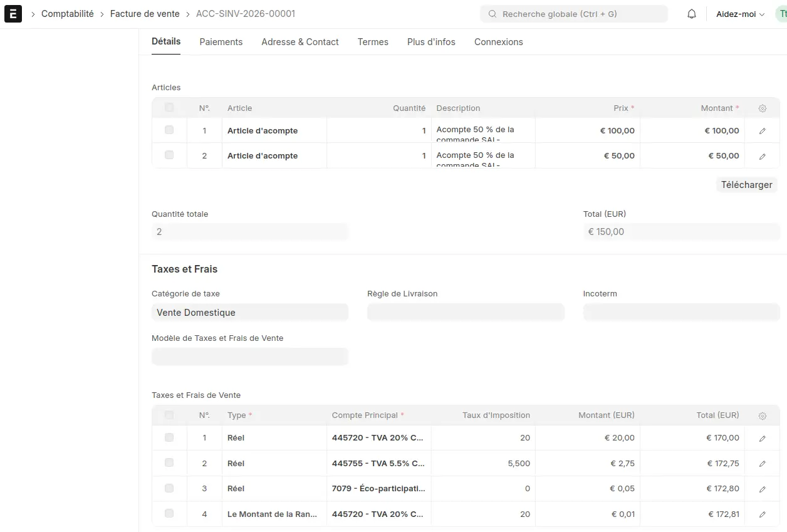
Task: Open Modèle de Taxes et Frais field
Action: point(250,357)
